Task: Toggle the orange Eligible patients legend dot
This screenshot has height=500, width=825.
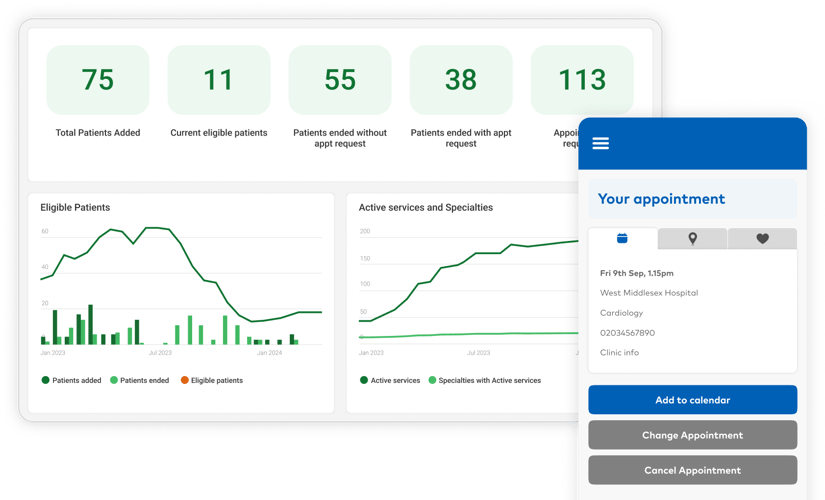Action: pyautogui.click(x=185, y=380)
